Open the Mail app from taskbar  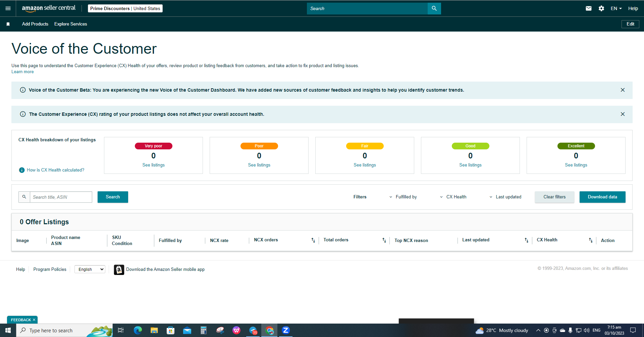point(187,330)
